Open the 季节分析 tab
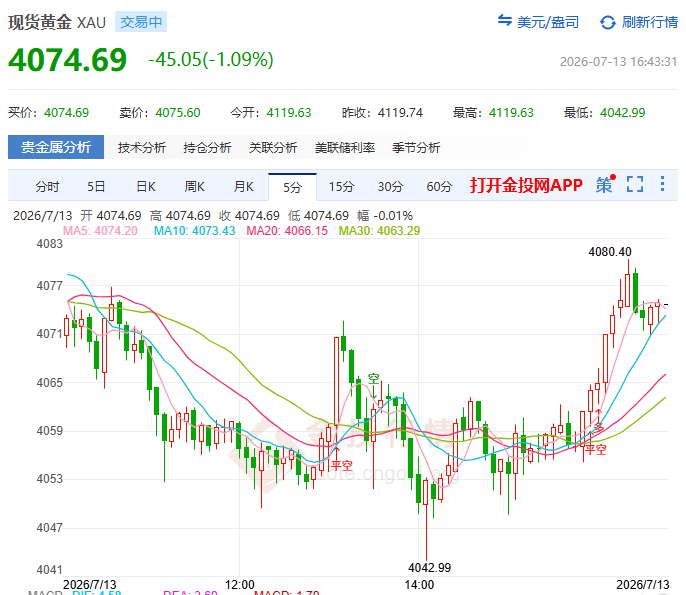The image size is (686, 595). [416, 147]
